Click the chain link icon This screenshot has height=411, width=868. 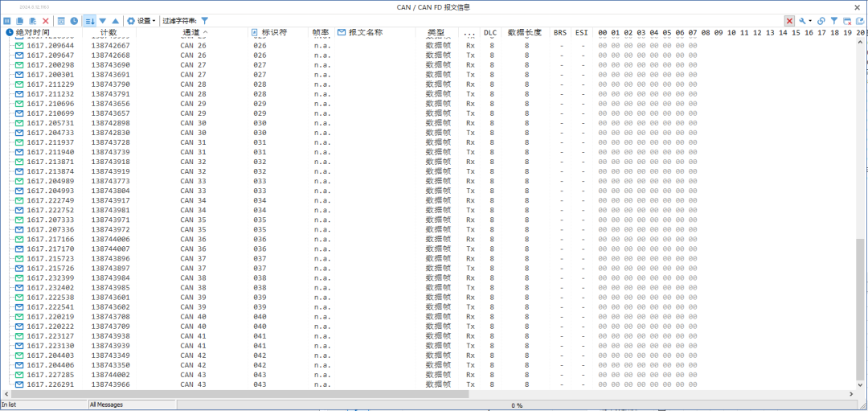tap(821, 20)
